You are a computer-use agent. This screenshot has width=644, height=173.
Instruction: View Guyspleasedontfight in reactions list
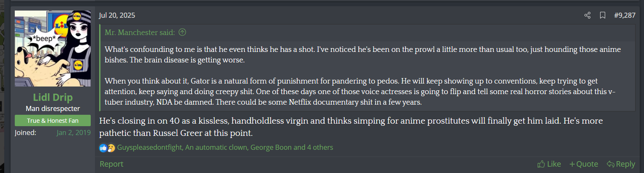click(149, 148)
